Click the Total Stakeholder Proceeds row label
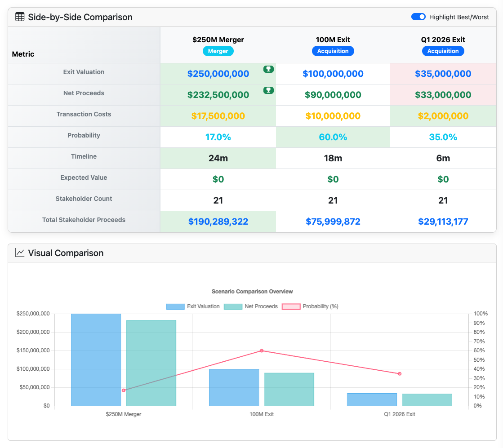This screenshot has width=503, height=448. (x=84, y=220)
